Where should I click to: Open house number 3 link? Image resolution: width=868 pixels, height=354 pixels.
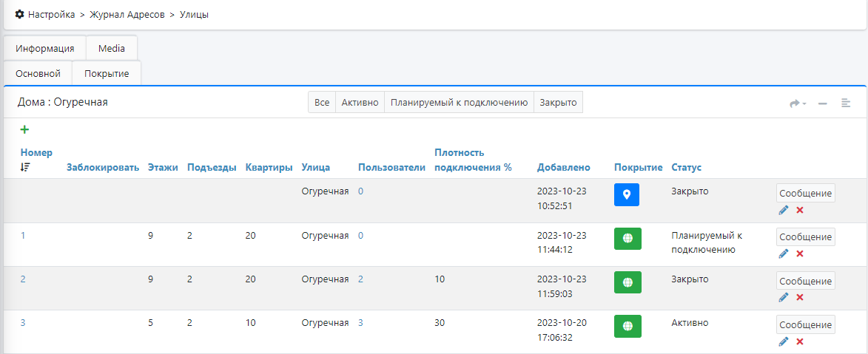[x=23, y=322]
